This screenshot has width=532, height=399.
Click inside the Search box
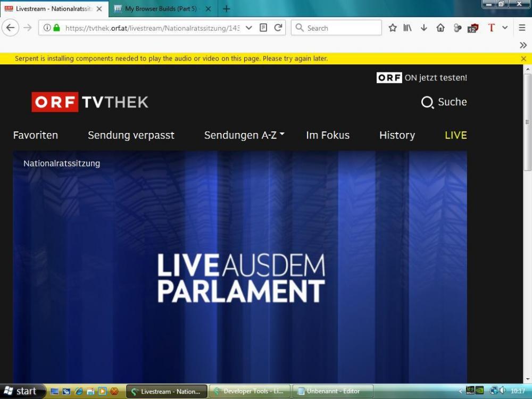pyautogui.click(x=336, y=28)
